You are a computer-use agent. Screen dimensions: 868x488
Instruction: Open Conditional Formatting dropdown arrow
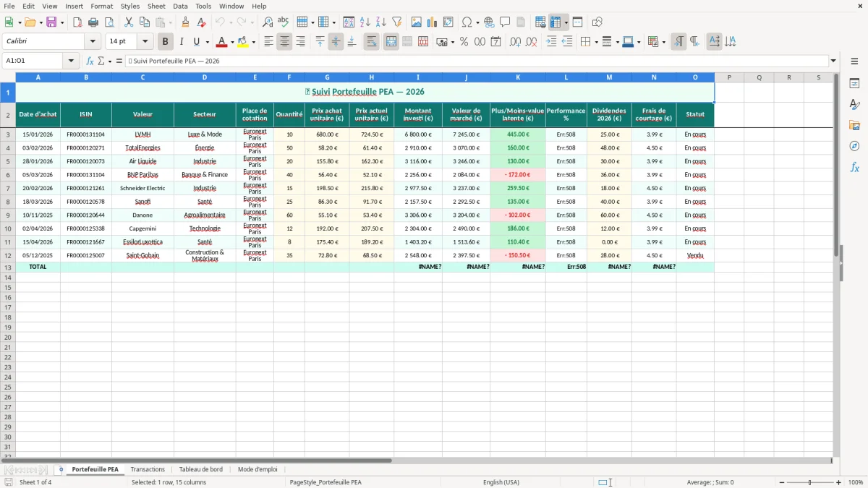[663, 42]
